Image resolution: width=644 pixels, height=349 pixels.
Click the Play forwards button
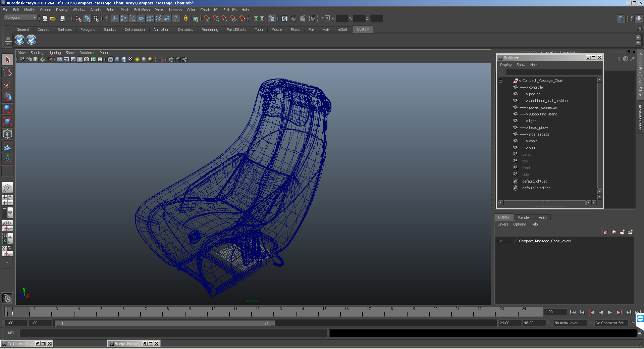[x=610, y=312]
